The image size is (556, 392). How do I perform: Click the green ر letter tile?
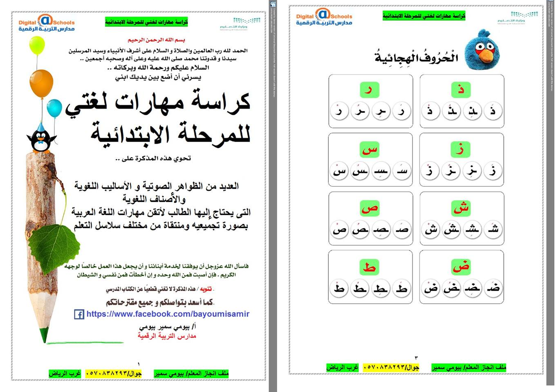click(x=370, y=90)
